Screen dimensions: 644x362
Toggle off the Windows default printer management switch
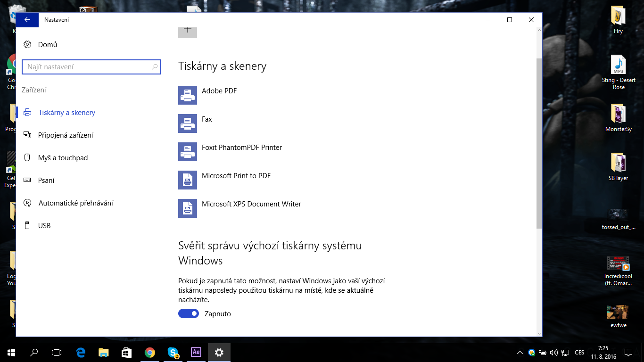(189, 313)
